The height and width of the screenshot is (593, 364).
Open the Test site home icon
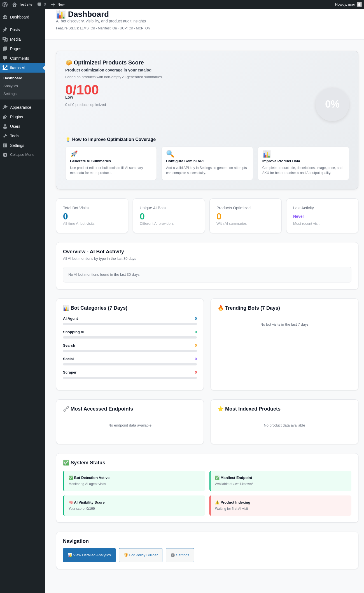tap(15, 4)
